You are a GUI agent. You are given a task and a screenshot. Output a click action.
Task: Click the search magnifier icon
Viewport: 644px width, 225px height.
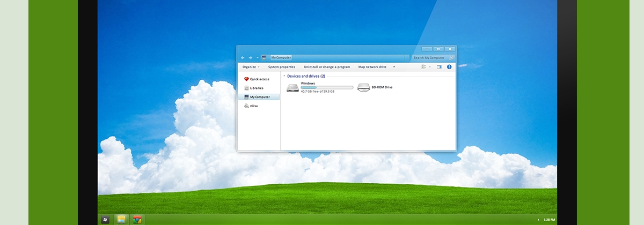[451, 57]
